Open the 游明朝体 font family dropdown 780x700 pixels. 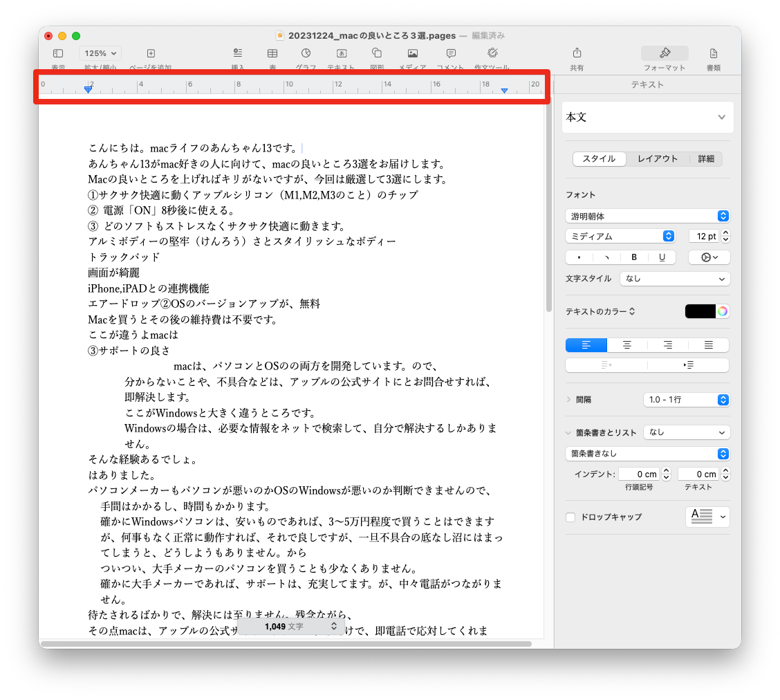647,216
